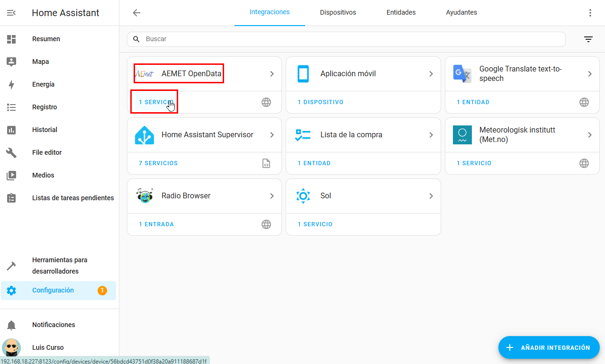Open the filter options icon
Viewport: 605px width, 364px height.
pos(588,39)
